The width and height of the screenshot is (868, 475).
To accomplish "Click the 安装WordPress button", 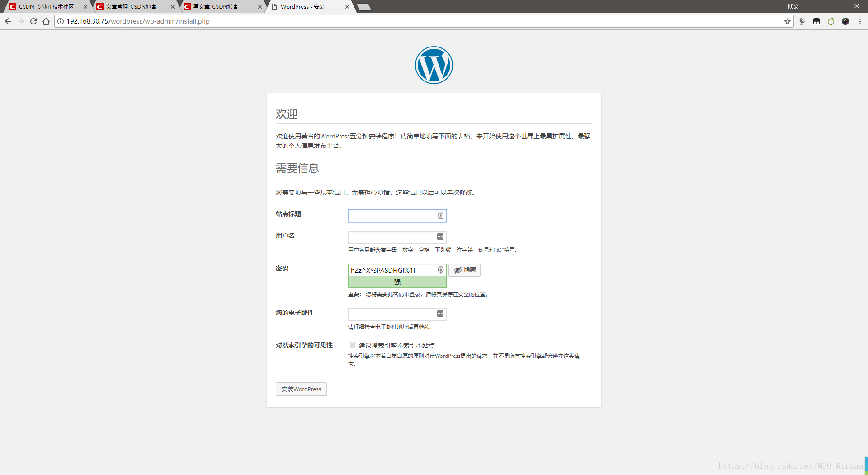I will 301,389.
